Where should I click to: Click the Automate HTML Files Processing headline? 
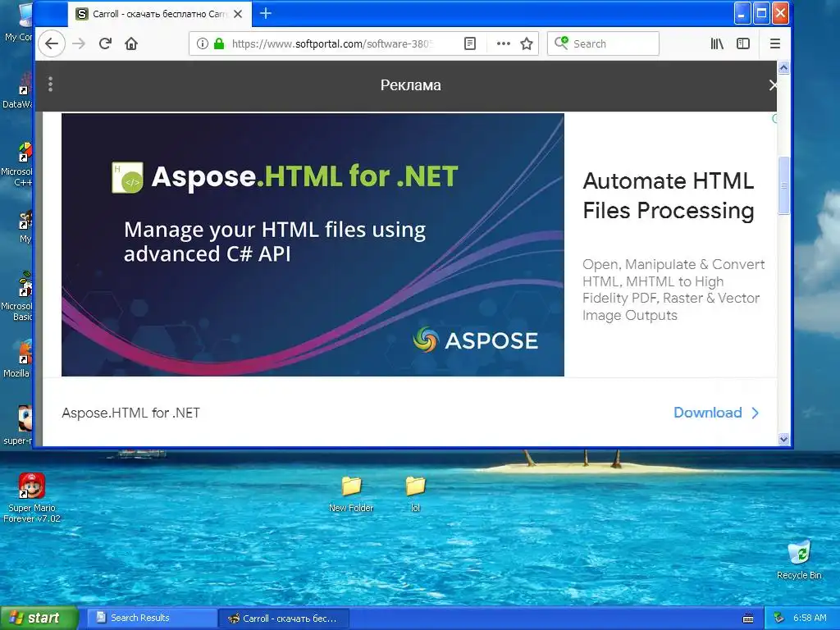(669, 195)
